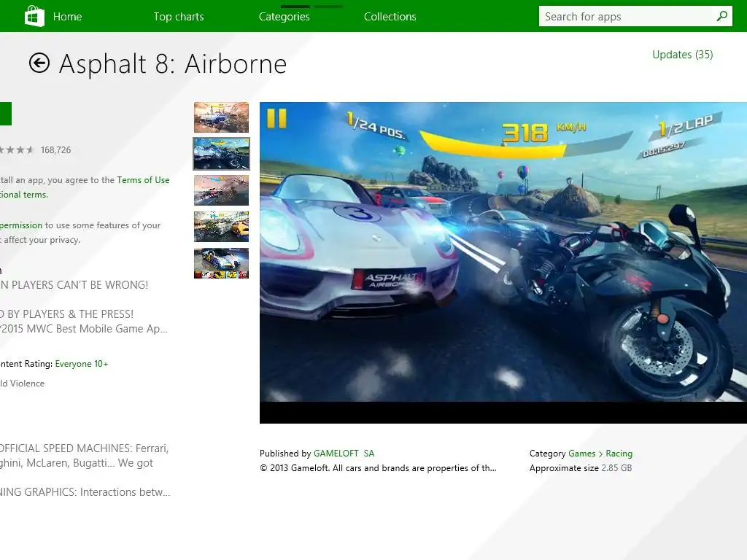Click the 2013 Gameloft copyright text
The height and width of the screenshot is (560, 747).
coord(379,468)
